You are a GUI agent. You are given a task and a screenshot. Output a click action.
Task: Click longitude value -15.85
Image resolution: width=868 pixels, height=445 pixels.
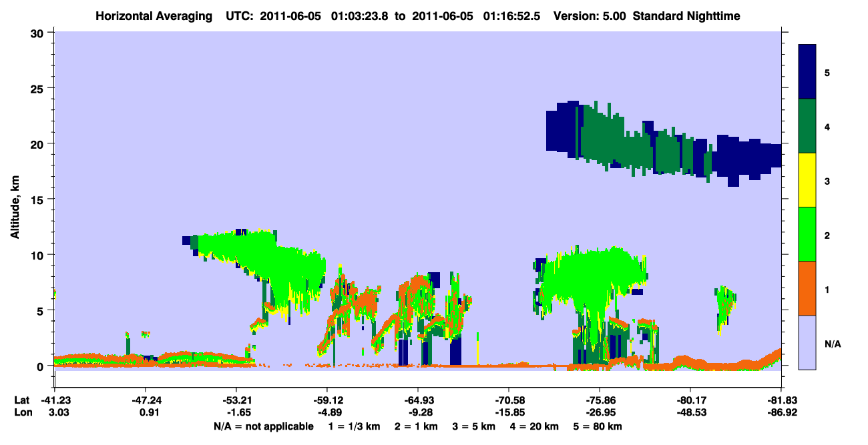(x=509, y=412)
